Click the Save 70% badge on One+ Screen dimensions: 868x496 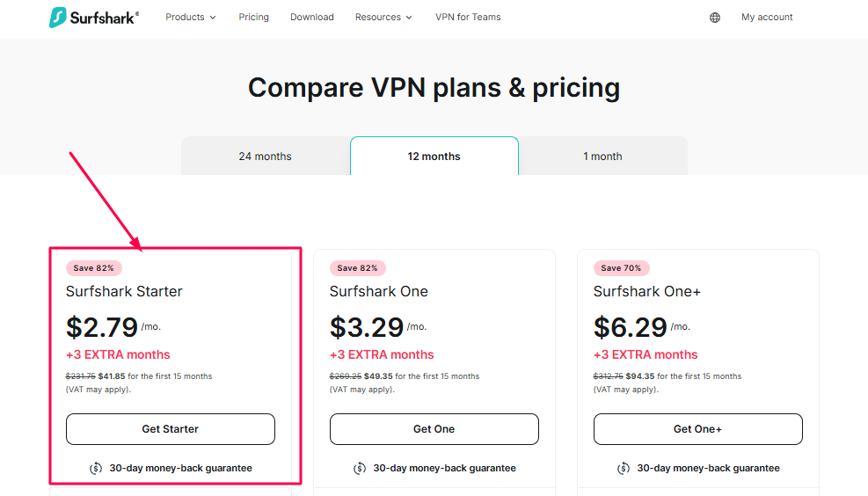point(622,268)
